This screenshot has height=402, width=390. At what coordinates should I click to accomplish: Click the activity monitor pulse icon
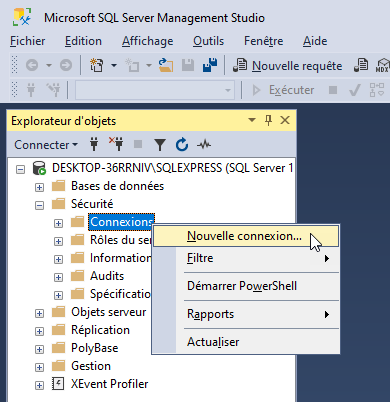tap(204, 145)
